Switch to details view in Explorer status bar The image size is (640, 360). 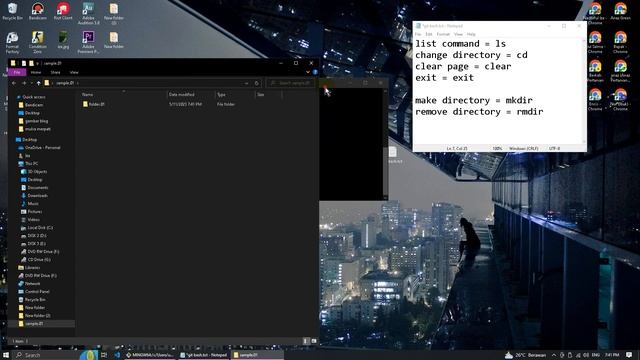coord(306,341)
